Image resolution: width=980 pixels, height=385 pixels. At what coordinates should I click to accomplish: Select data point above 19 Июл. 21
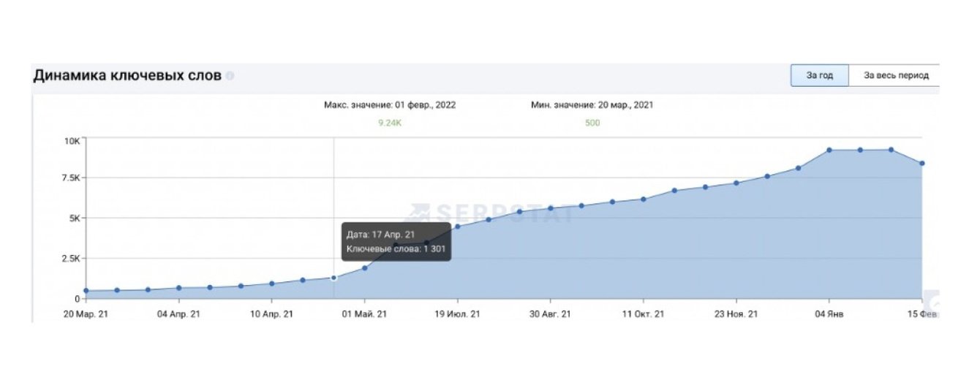[458, 226]
